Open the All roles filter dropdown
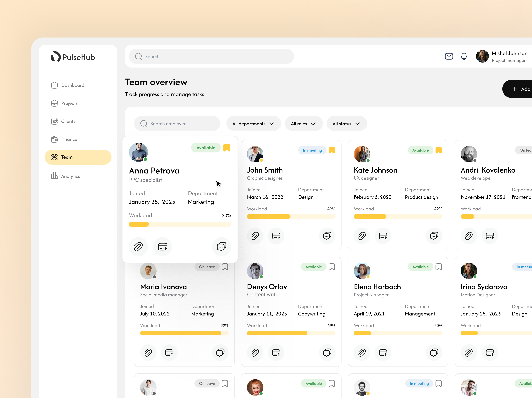The width and height of the screenshot is (532, 398). (303, 124)
